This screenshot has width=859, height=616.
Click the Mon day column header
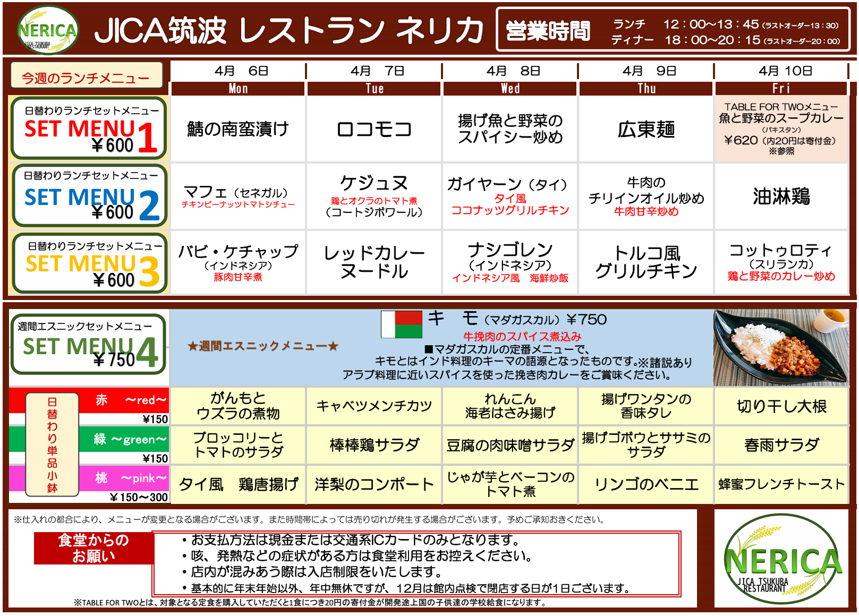[238, 89]
